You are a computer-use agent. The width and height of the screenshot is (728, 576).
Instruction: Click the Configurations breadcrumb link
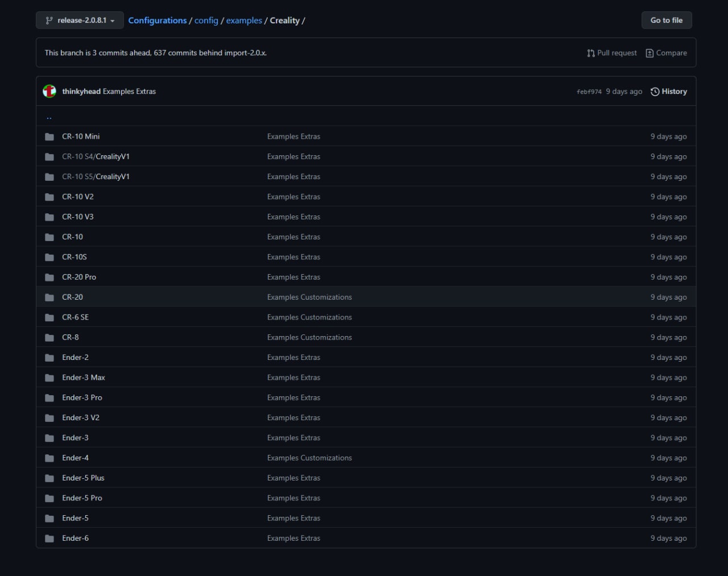click(158, 20)
